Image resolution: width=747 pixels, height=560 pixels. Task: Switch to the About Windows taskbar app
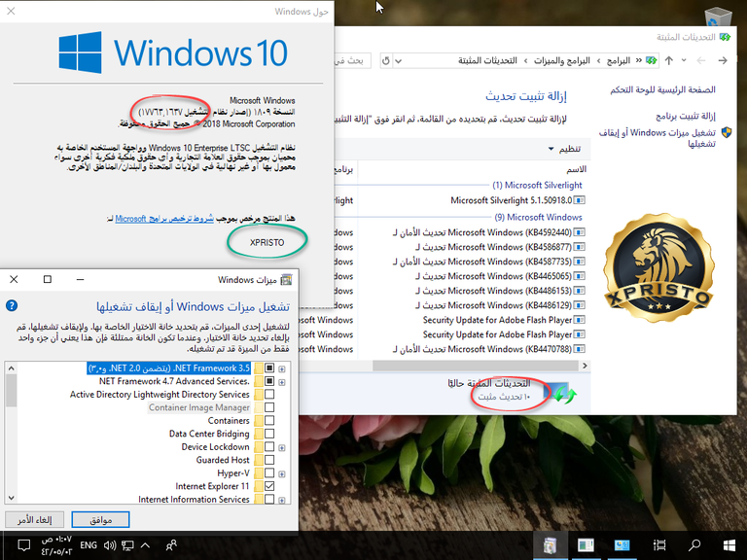(586, 545)
